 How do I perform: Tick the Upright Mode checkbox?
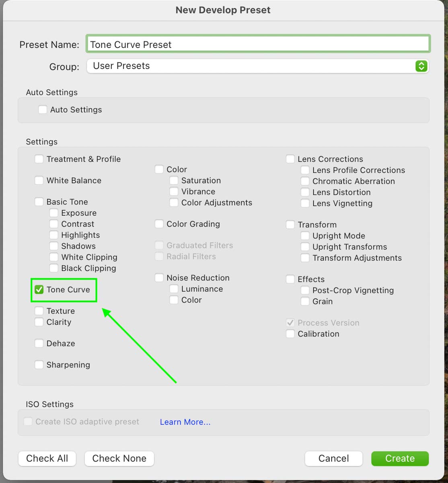pyautogui.click(x=305, y=236)
